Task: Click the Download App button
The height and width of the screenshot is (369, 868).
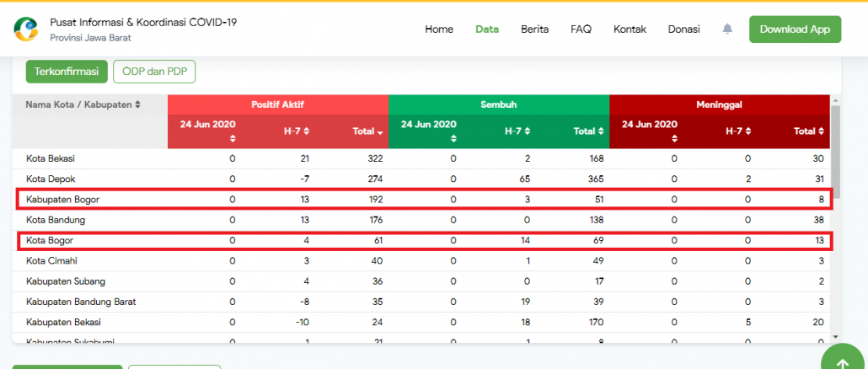Action: pos(795,29)
